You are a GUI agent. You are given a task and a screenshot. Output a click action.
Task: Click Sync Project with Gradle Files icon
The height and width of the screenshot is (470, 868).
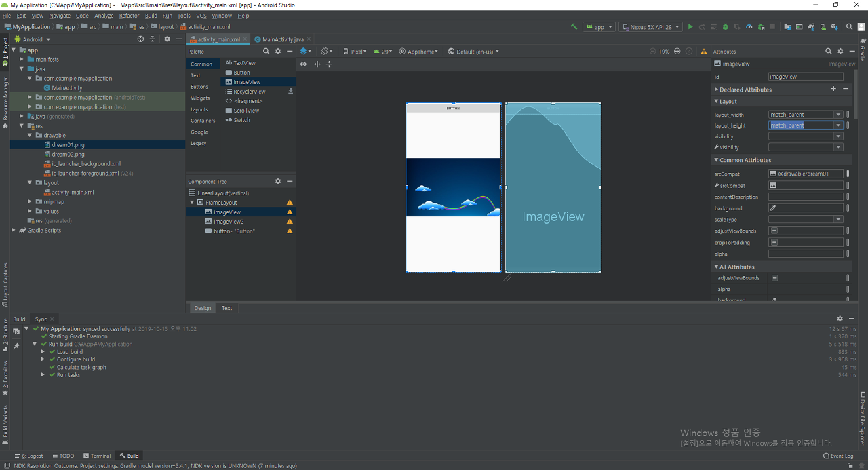[811, 27]
